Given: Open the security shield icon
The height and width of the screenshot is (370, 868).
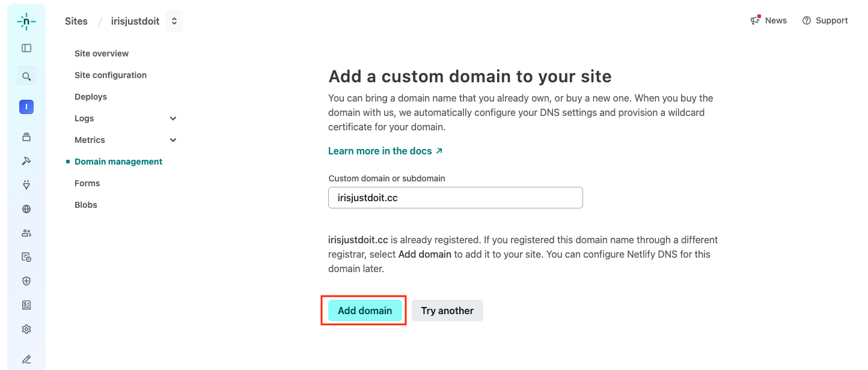Looking at the screenshot, I should [26, 281].
